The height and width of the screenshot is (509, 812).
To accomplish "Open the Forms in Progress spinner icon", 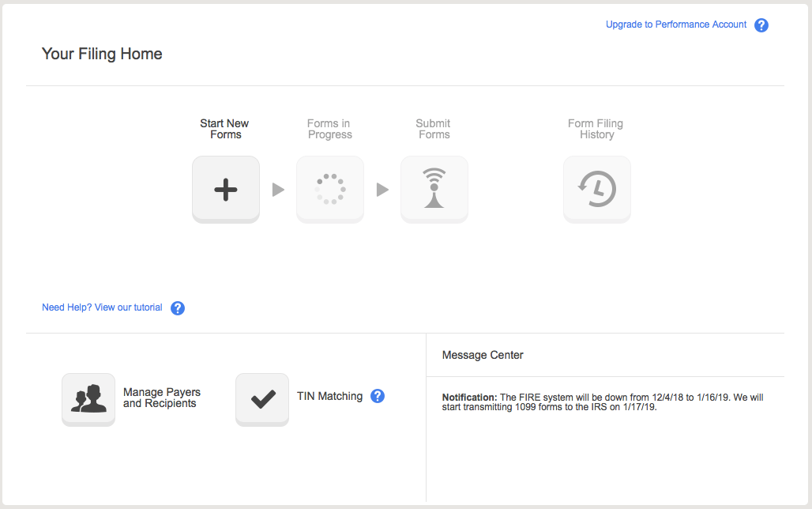I will (330, 189).
